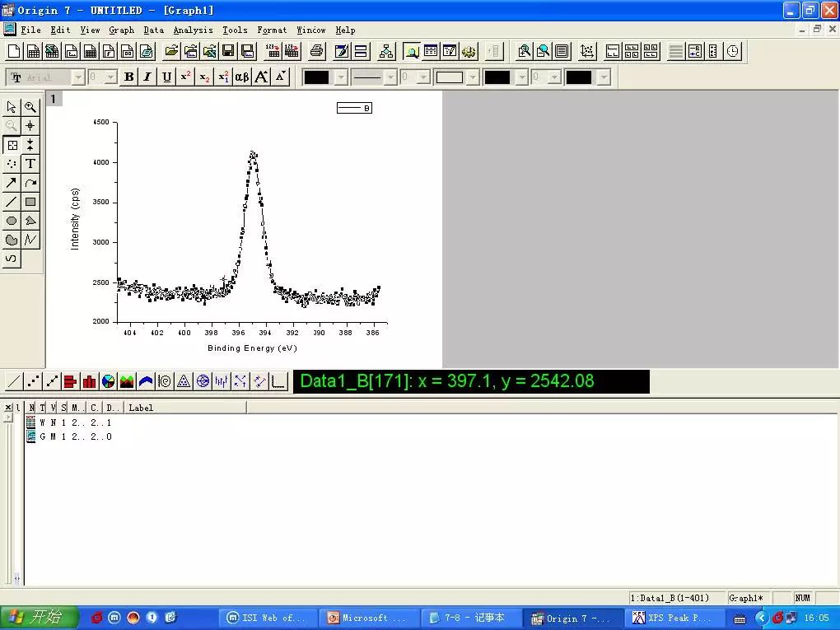
Task: Open the File menu
Action: pos(30,30)
